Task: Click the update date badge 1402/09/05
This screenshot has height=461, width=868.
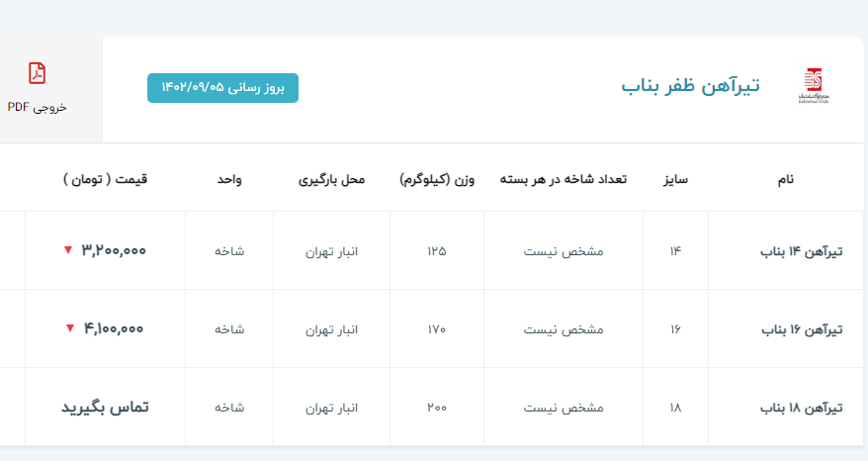Action: pos(222,88)
